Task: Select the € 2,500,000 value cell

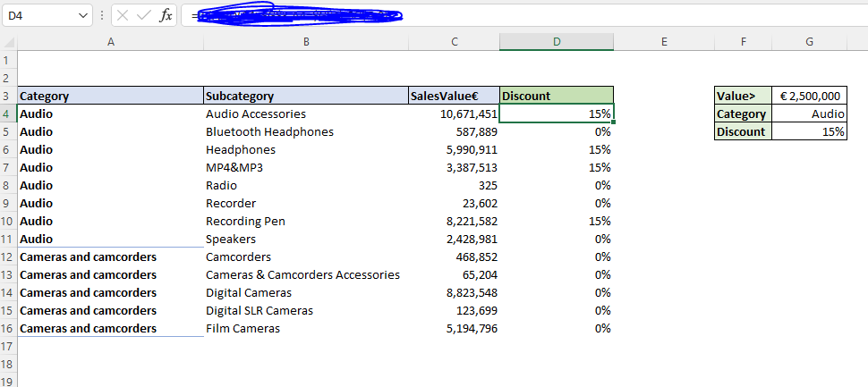Action: 809,96
